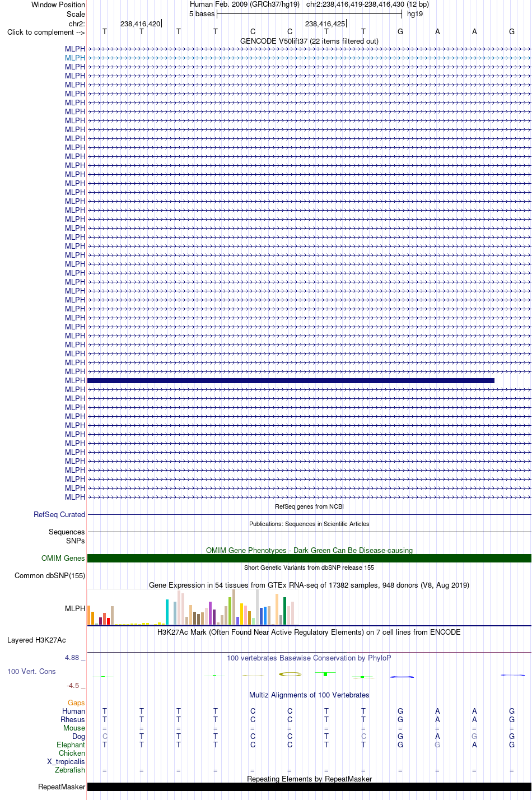Click the tall cyan bar in GTEx chart
Screen dimensions: 532x800
pos(167,612)
